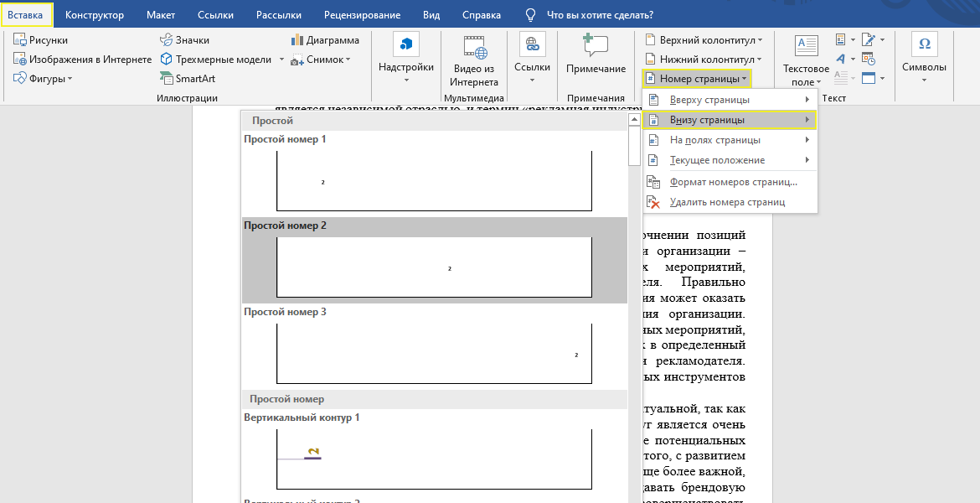Pick the Простой номер 3 preview
The width and height of the screenshot is (980, 503).
(434, 353)
